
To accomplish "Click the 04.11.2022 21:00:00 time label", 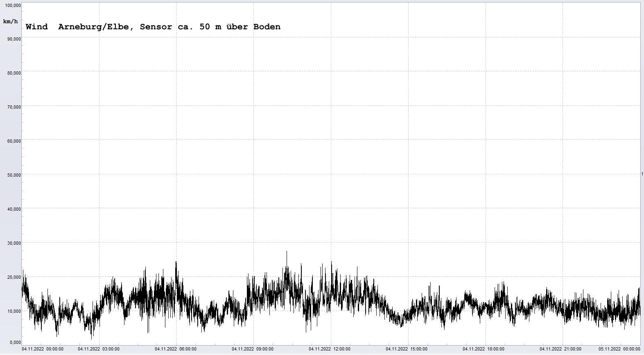I will 560,349.
